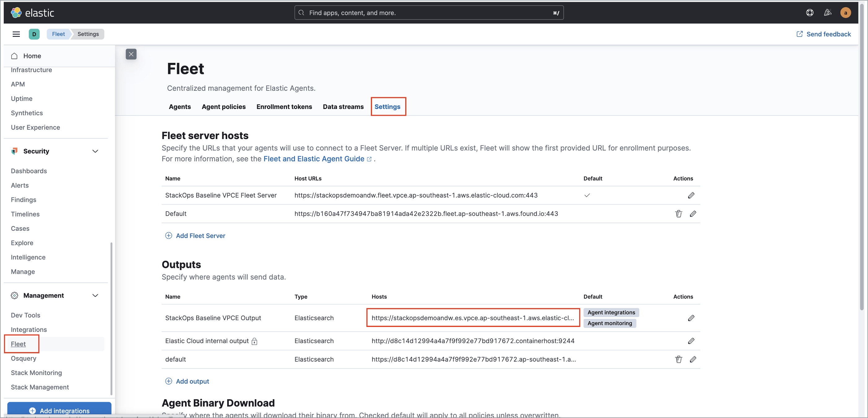The height and width of the screenshot is (418, 868).
Task: Edit the default Elasticsearch output
Action: [x=693, y=359]
